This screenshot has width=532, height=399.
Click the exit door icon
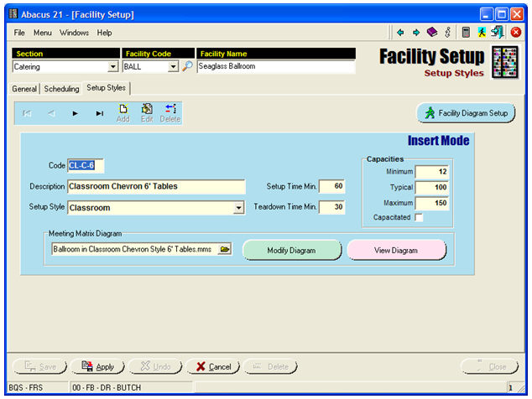click(x=498, y=33)
